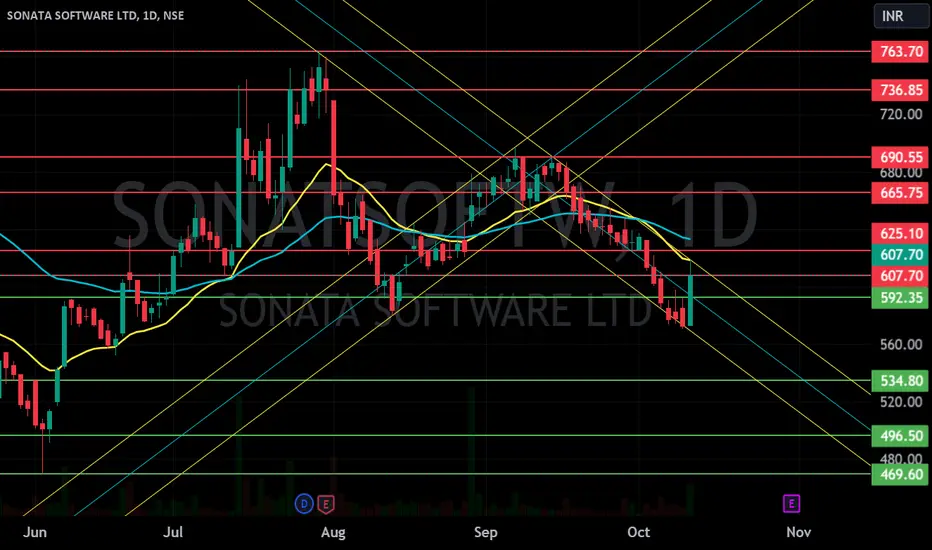Click the green 607.70 current price label
Image resolution: width=932 pixels, height=550 pixels.
pyautogui.click(x=900, y=254)
